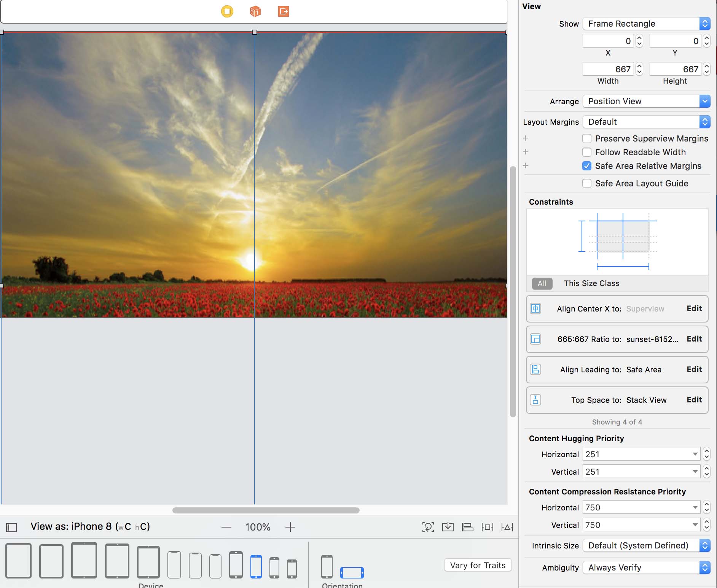Click the orange First Responder cube icon

255,11
